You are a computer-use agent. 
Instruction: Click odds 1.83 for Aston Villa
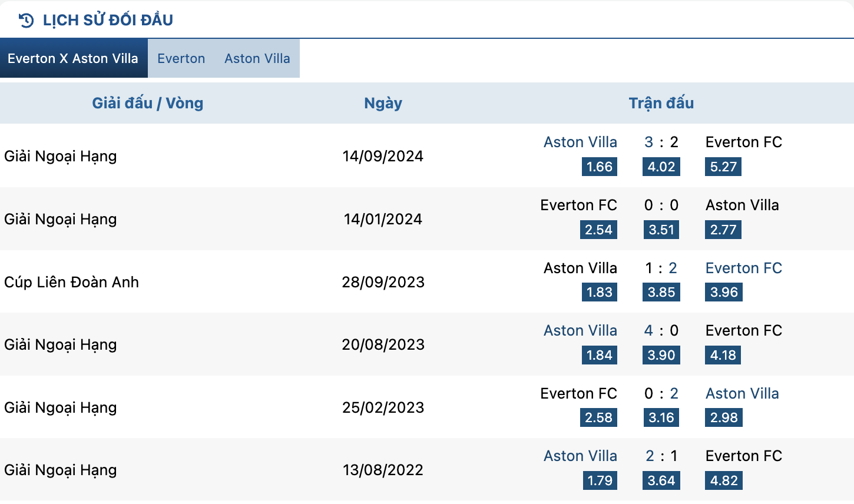[600, 292]
